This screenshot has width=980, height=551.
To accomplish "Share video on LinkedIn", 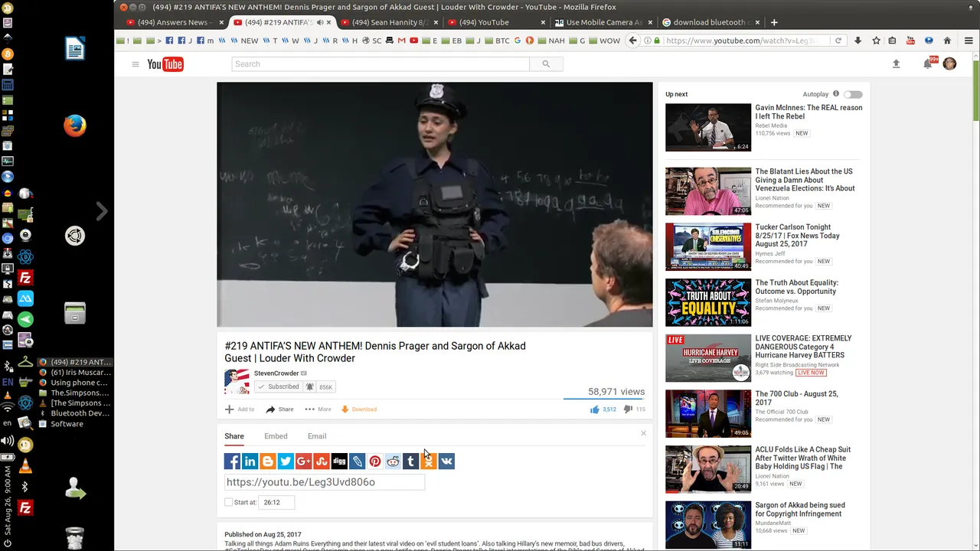I will click(x=250, y=461).
